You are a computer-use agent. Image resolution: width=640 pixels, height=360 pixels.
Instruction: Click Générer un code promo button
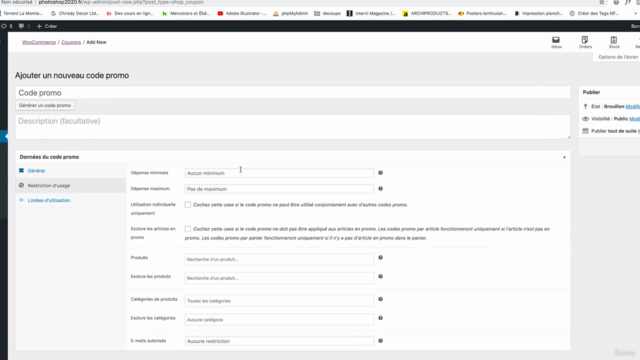tap(45, 105)
